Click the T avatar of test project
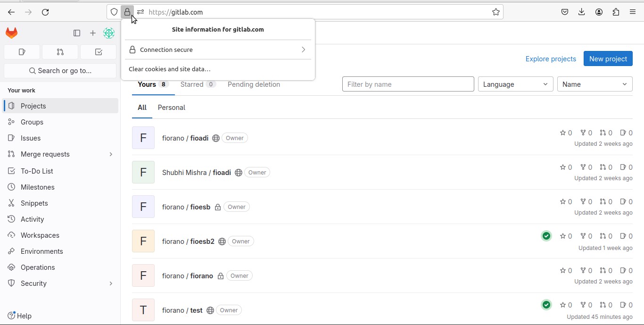 [x=143, y=310]
